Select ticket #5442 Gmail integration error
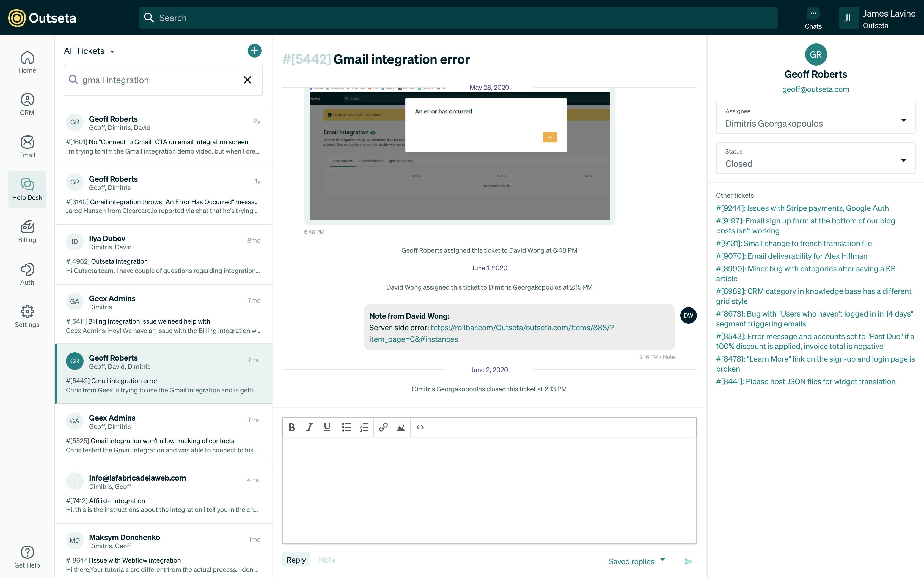 point(163,374)
